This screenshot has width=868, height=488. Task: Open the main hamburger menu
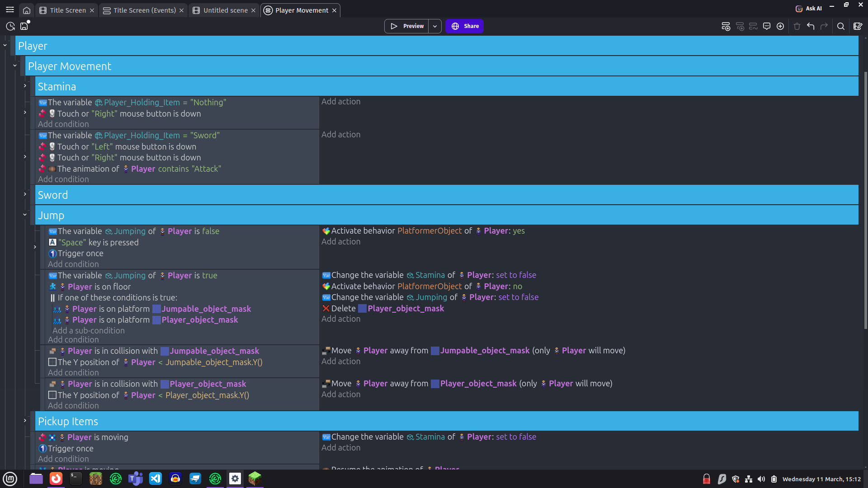coord(10,9)
